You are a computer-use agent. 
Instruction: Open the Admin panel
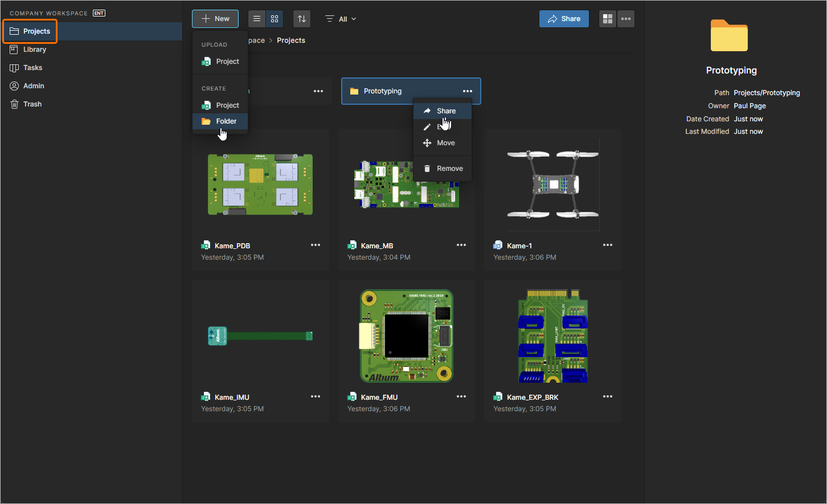pyautogui.click(x=34, y=85)
